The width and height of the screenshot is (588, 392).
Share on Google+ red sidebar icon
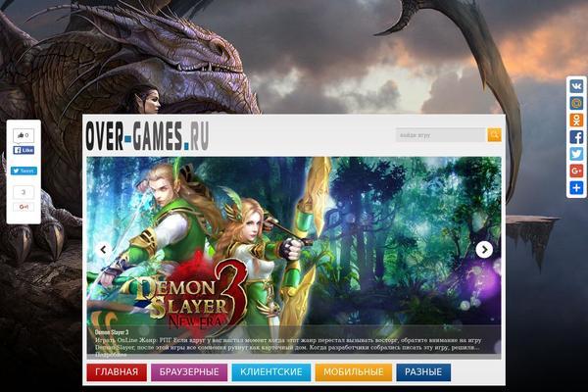click(x=577, y=171)
